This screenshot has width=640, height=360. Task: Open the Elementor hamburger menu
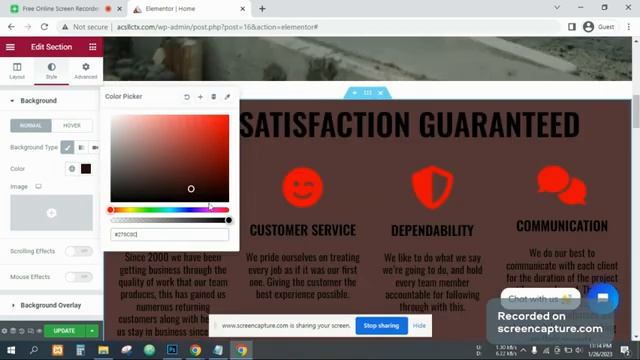(10, 47)
